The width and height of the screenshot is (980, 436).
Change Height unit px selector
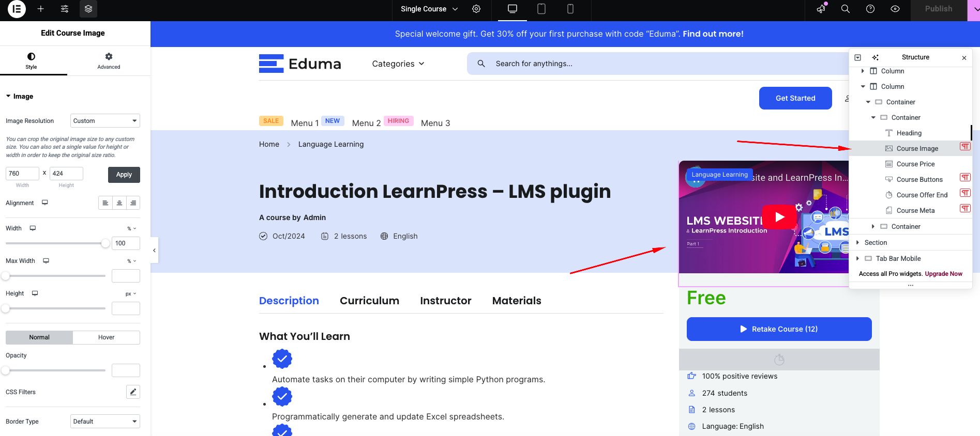(x=131, y=293)
